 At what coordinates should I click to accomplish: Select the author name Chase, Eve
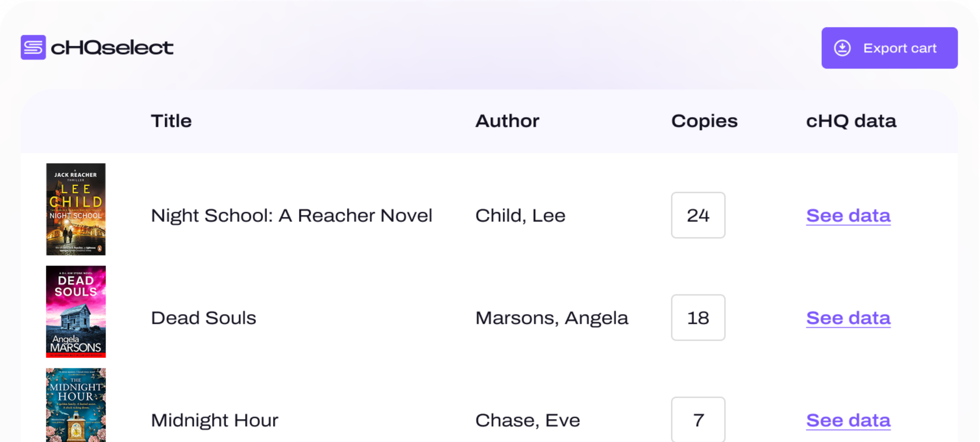(528, 420)
